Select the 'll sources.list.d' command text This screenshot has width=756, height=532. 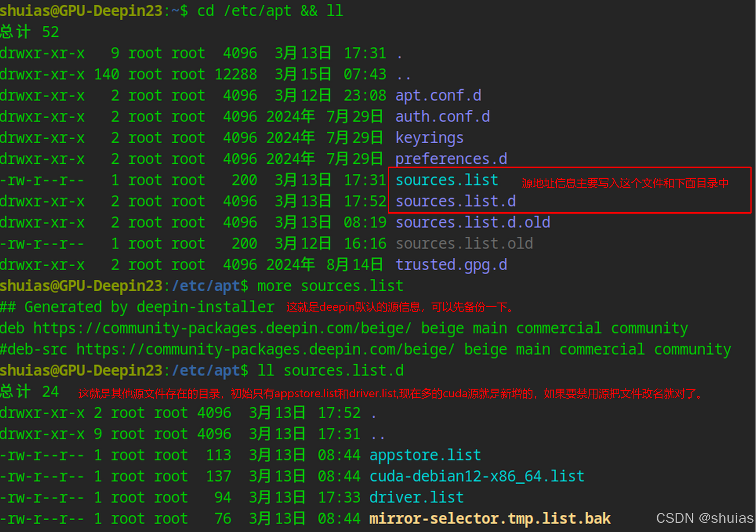[331, 371]
